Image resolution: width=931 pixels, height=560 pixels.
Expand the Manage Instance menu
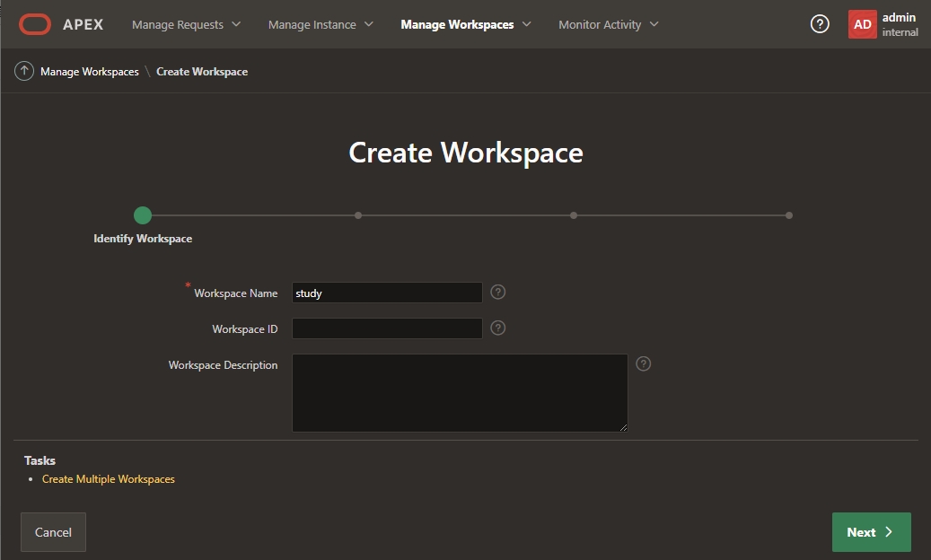tap(321, 24)
